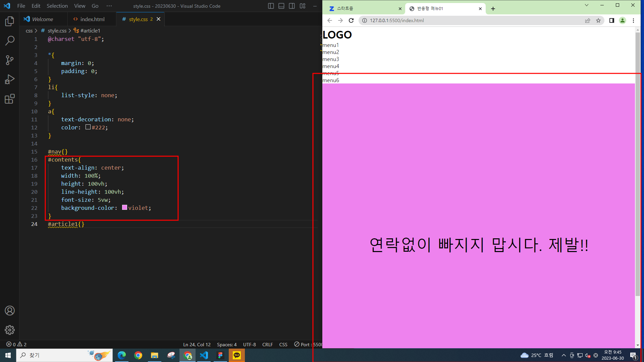Click the Spaces: 4 status bar button
The height and width of the screenshot is (362, 644).
227,345
